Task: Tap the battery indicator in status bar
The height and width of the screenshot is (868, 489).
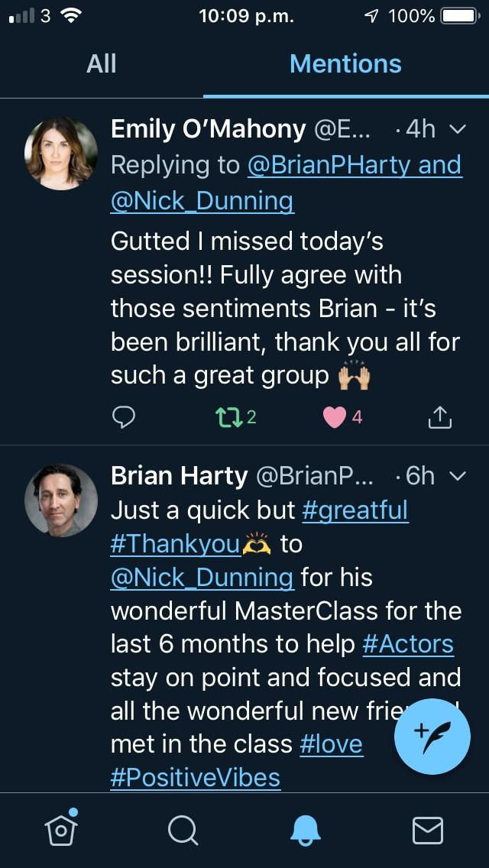Action: tap(458, 16)
